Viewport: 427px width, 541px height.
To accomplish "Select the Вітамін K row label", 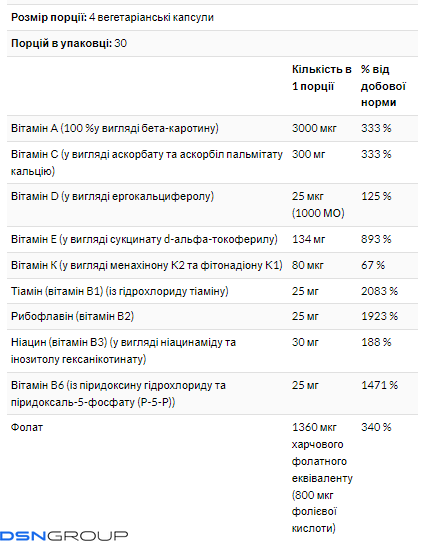I will click(147, 265).
